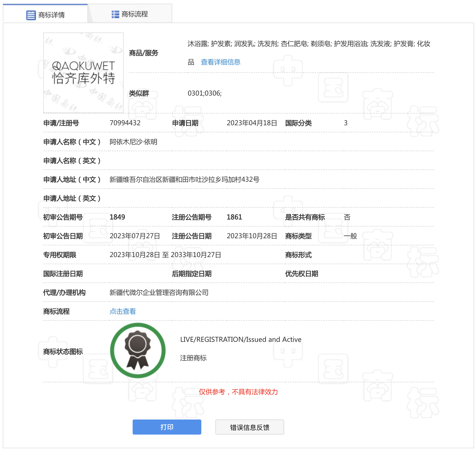Switch to the 商标流程 tab
The image size is (476, 452).
pyautogui.click(x=130, y=14)
